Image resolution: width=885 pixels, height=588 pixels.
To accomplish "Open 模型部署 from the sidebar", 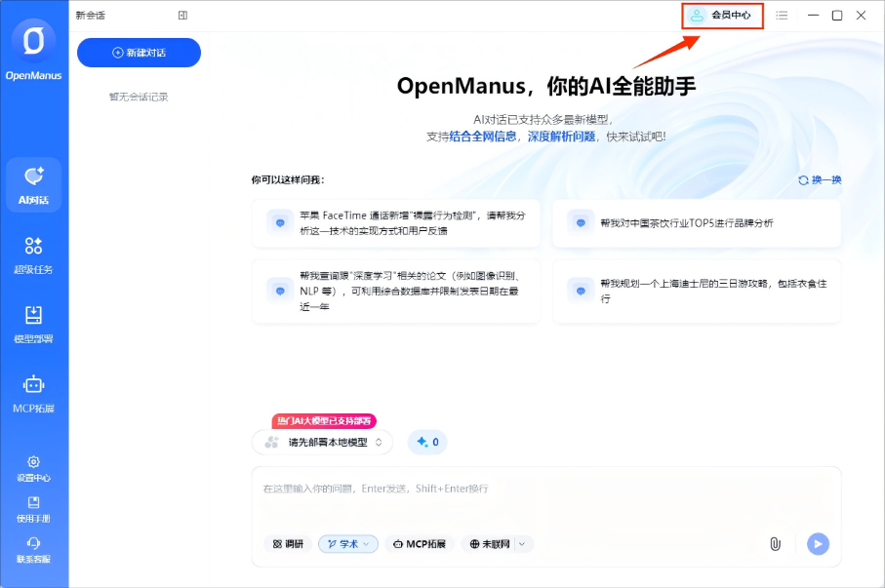I will click(34, 327).
